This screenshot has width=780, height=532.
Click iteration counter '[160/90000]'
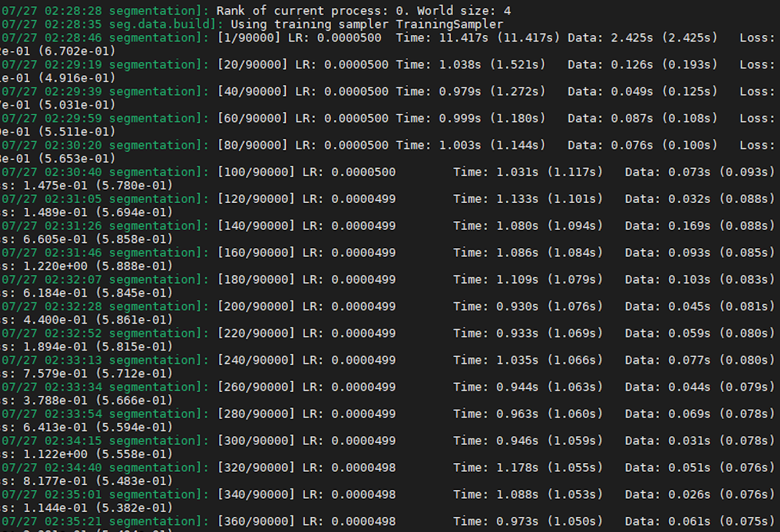click(256, 253)
